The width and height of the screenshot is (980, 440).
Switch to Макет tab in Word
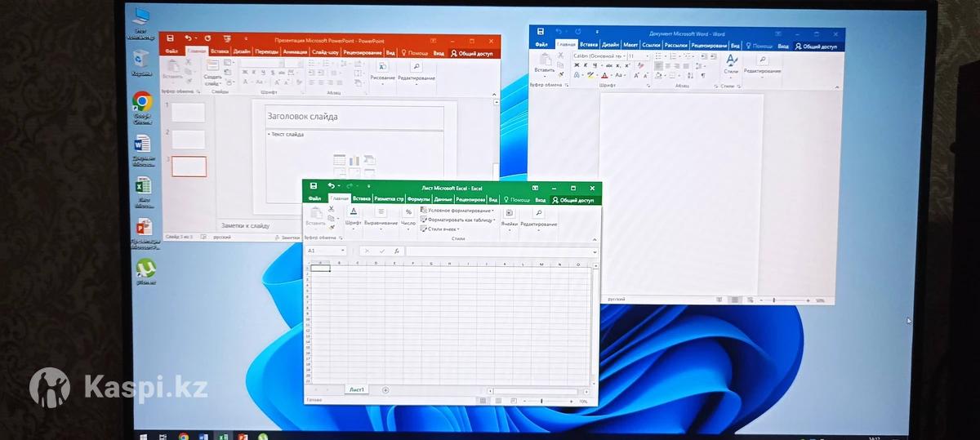point(630,46)
